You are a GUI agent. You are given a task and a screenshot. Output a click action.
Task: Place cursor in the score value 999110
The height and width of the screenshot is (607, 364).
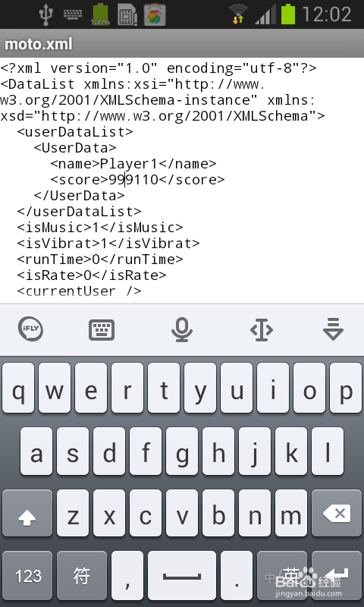pos(133,180)
